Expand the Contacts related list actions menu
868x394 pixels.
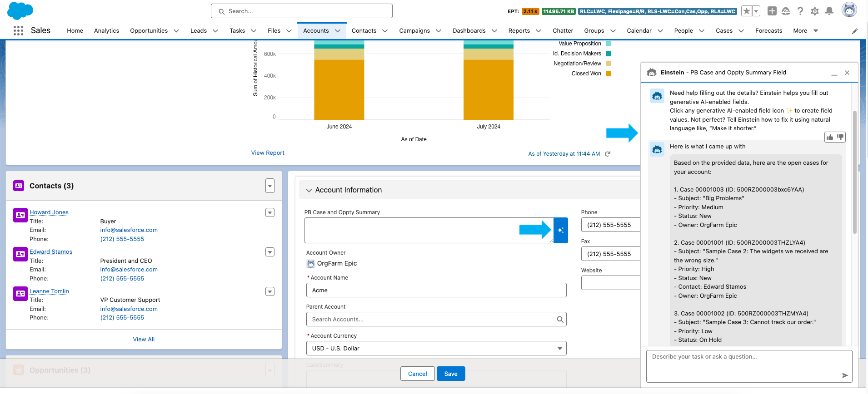pos(270,186)
